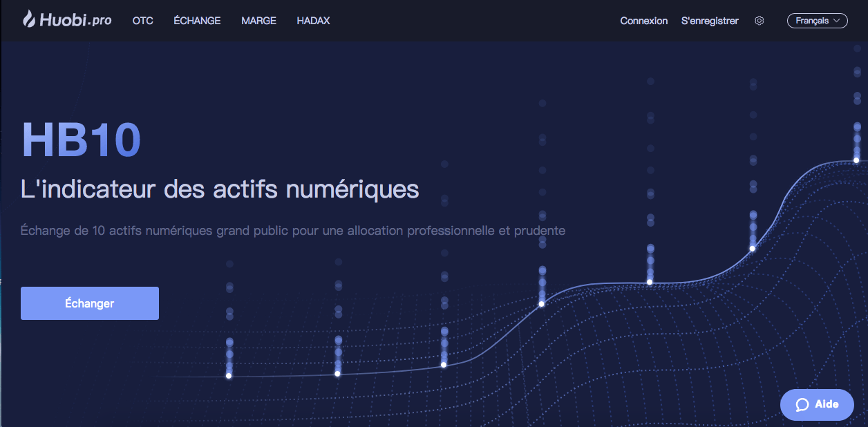868x427 pixels.
Task: Open the HADAX navigation item
Action: tap(313, 21)
